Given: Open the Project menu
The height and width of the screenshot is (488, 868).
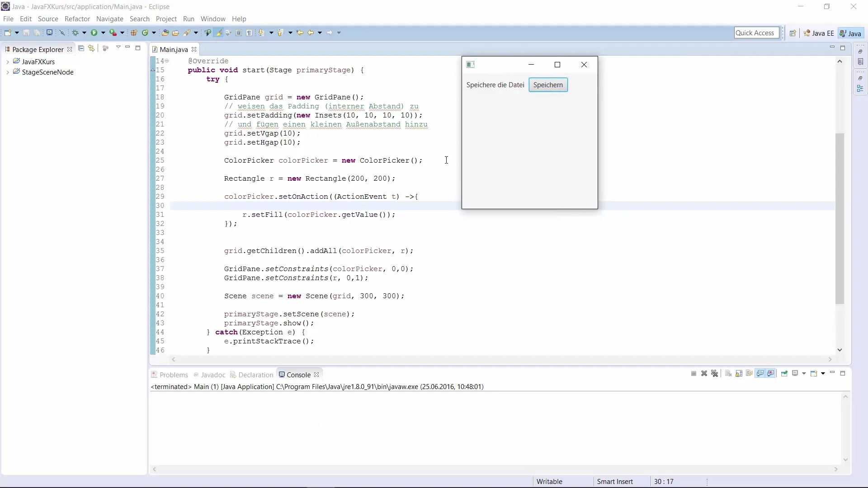Looking at the screenshot, I should point(166,19).
